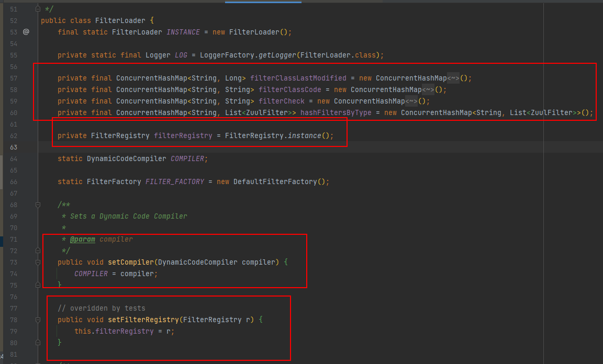Click the fold end marker on line 51
Viewport: 603px width, 364px height.
[38, 9]
